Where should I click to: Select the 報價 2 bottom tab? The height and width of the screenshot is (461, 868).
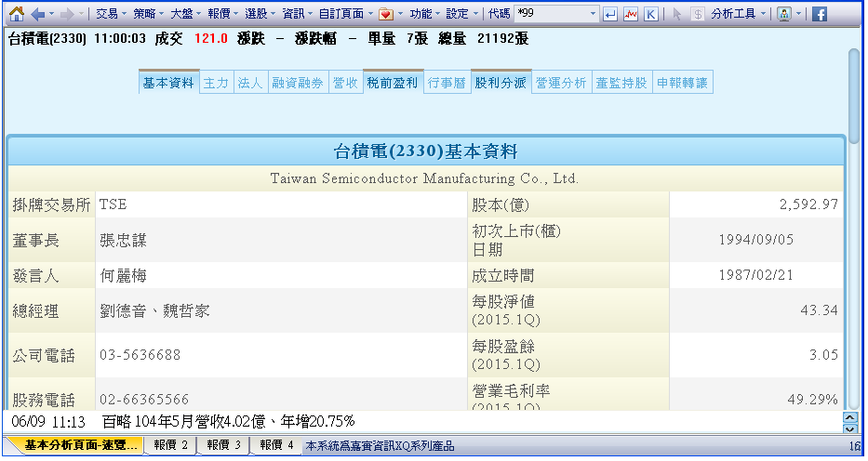(x=171, y=446)
